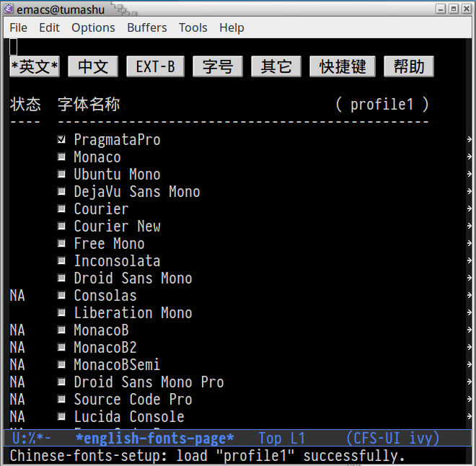Click the Top L1 position indicator
The width and height of the screenshot is (476, 466).
(x=281, y=438)
